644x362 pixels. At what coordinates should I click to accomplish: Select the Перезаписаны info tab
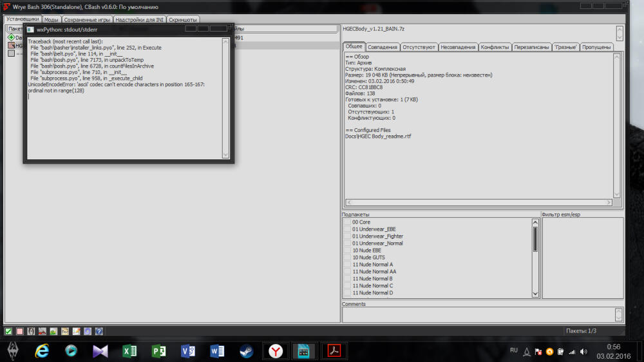[531, 47]
